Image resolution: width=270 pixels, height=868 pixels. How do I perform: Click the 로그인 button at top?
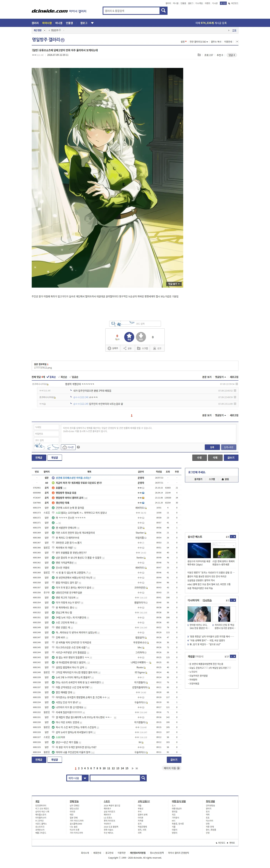click(x=223, y=3)
